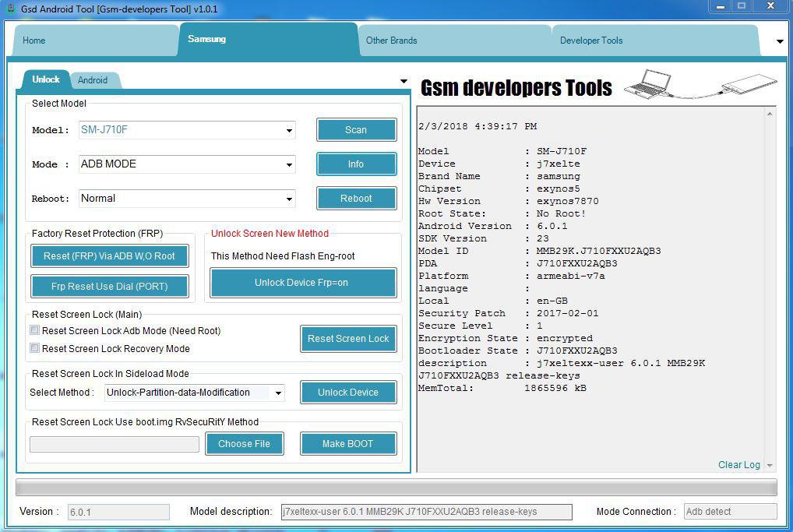Select the Samsung tab

[x=268, y=39]
